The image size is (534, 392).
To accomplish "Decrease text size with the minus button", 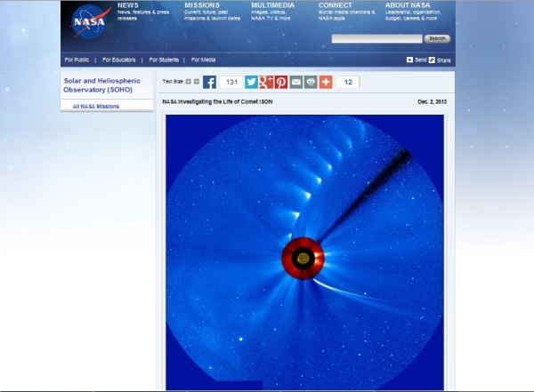I will pos(197,82).
